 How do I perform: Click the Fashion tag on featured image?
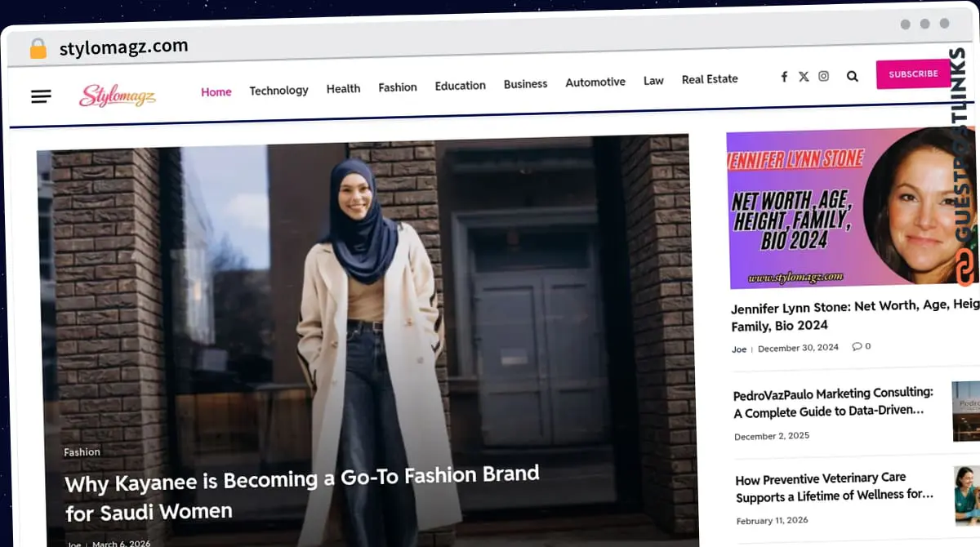82,451
